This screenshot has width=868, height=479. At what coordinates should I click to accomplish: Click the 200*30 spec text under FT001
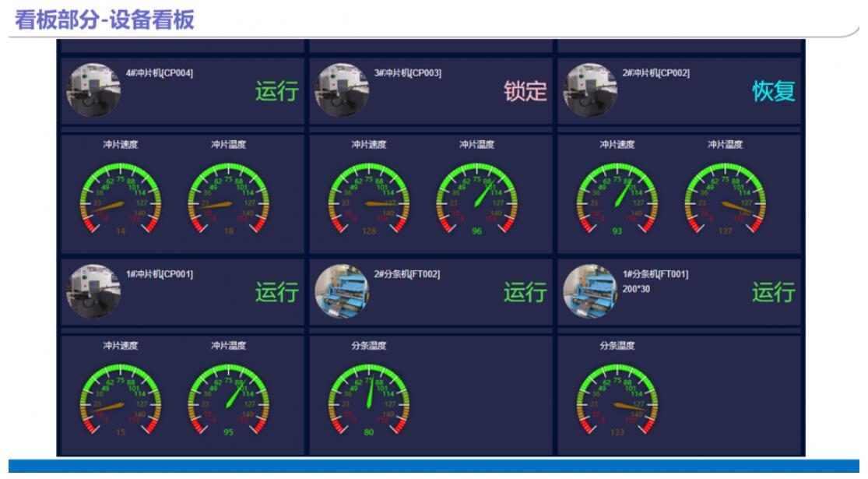[638, 288]
